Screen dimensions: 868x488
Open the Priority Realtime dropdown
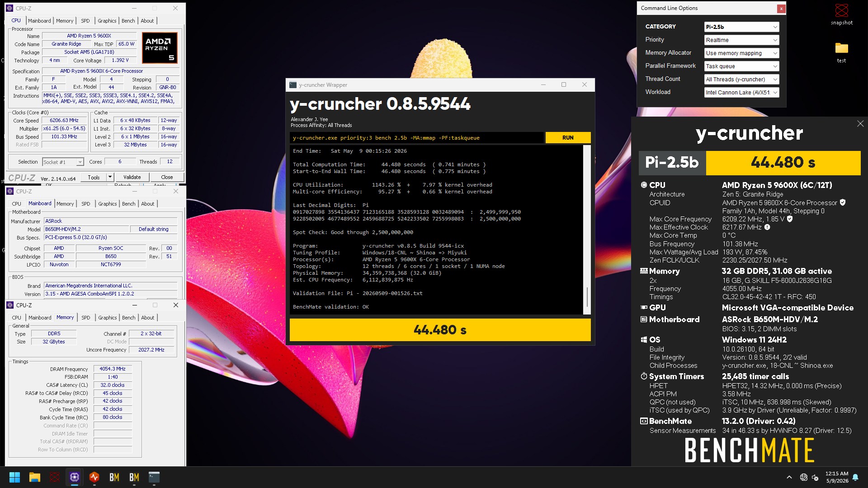741,40
